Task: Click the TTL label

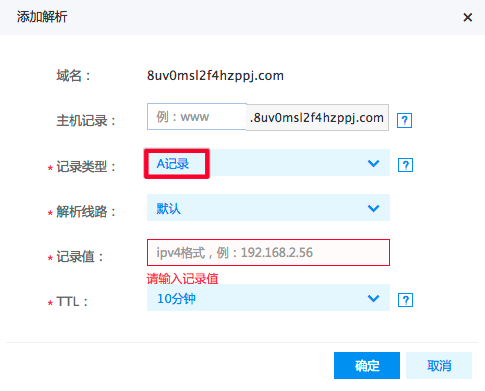Action: [x=72, y=302]
